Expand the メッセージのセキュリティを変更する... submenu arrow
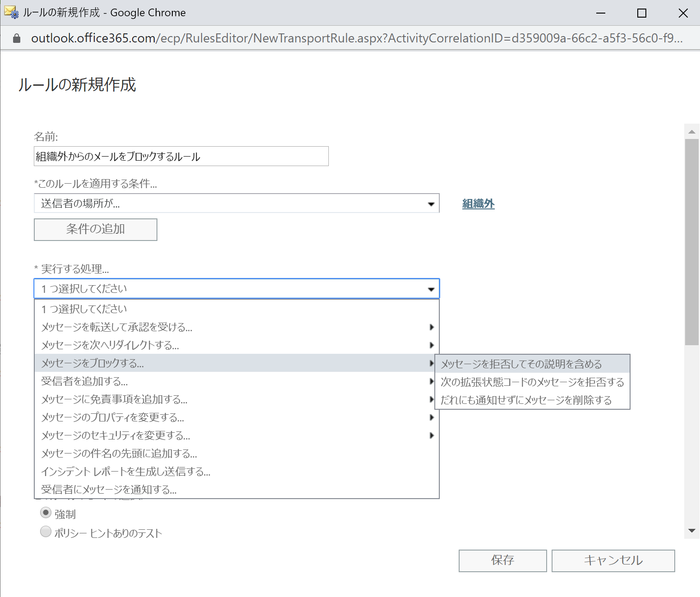 point(432,435)
